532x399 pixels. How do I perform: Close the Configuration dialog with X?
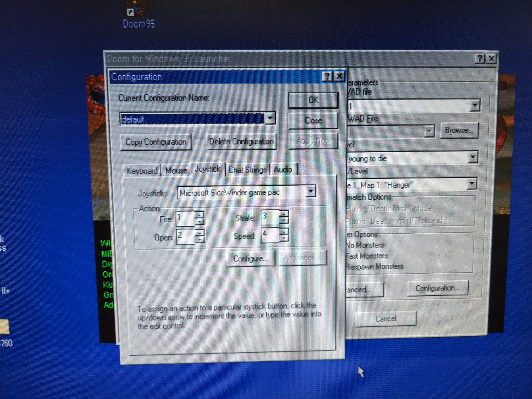point(340,76)
